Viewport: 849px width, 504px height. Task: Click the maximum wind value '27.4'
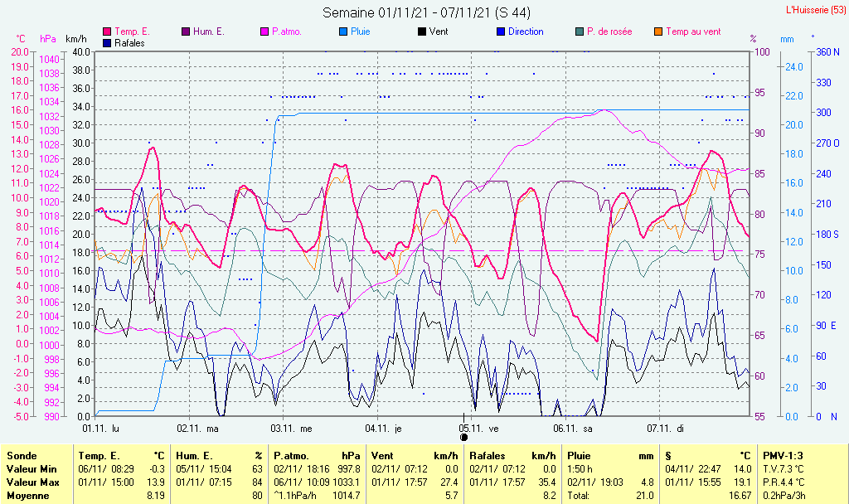pyautogui.click(x=449, y=482)
